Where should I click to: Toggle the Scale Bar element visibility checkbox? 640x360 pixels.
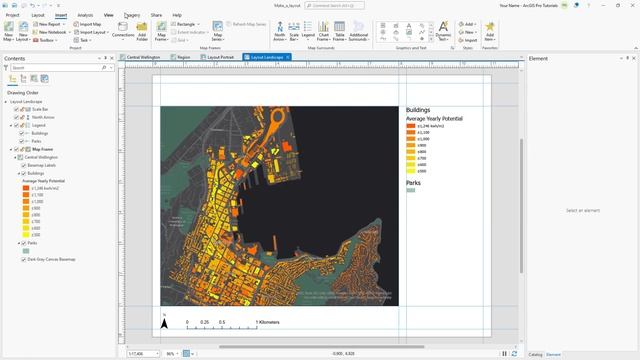click(16, 109)
